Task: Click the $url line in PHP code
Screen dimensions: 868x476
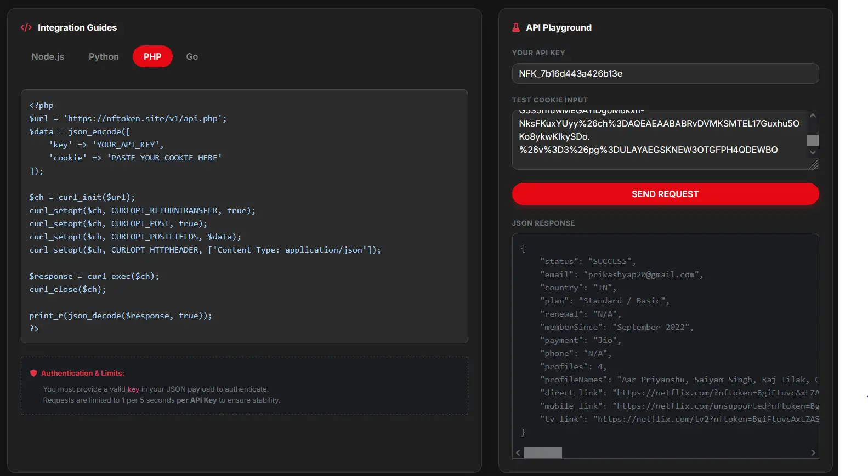Action: tap(128, 118)
